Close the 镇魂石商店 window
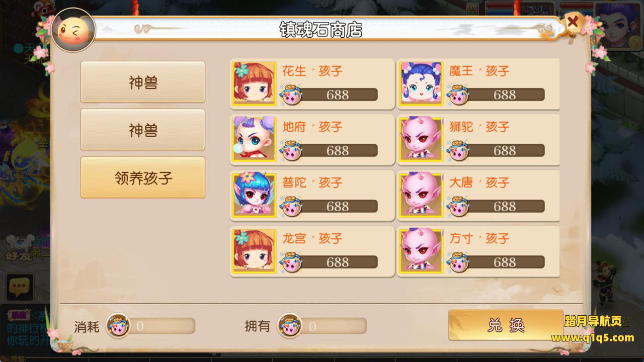 click(x=573, y=23)
